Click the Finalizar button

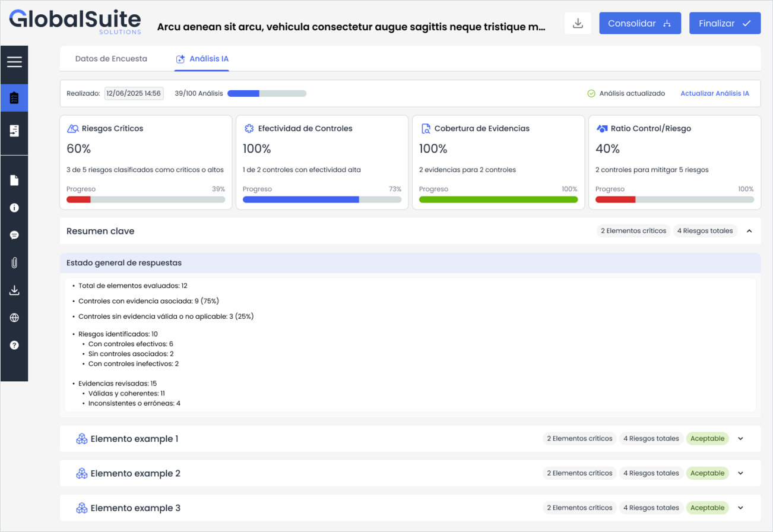pyautogui.click(x=725, y=23)
